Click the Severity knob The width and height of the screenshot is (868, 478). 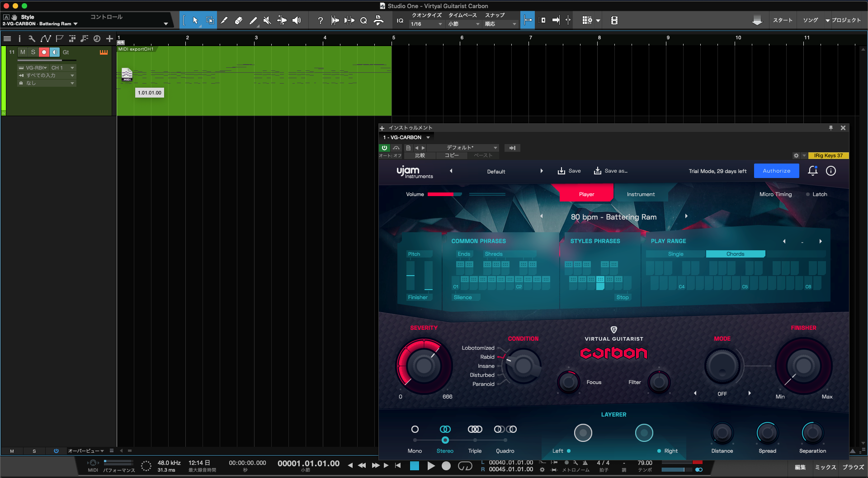coord(424,366)
